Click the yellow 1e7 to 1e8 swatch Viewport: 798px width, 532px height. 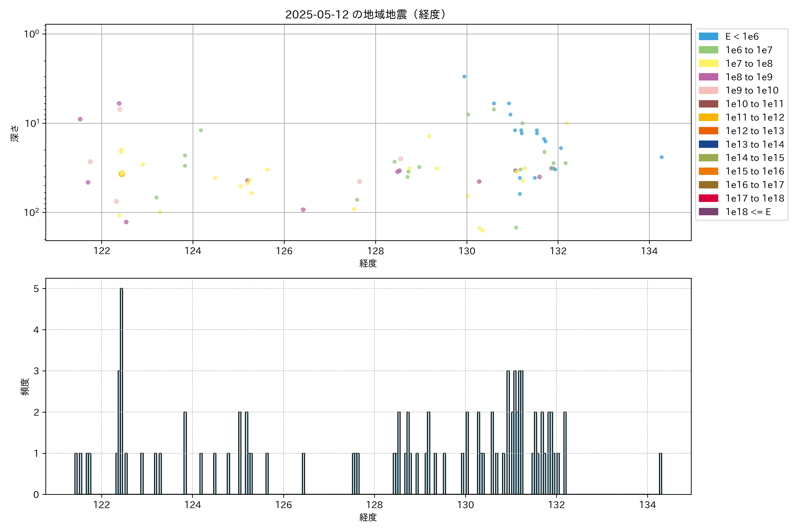point(708,63)
